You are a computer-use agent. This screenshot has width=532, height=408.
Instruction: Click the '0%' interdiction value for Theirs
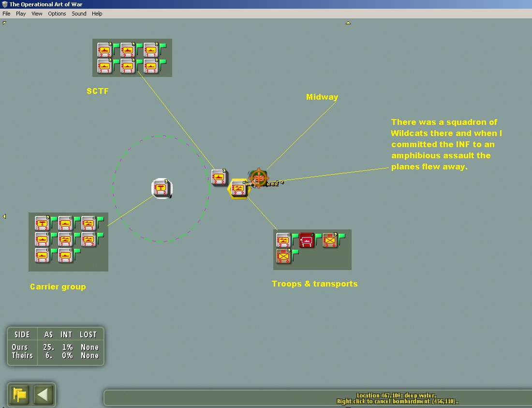tap(68, 355)
